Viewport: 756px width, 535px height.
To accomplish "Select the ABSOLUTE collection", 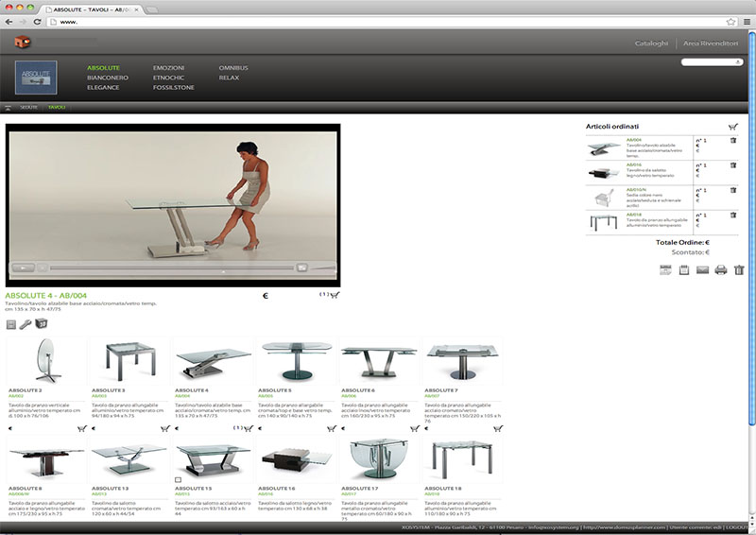I will point(103,68).
